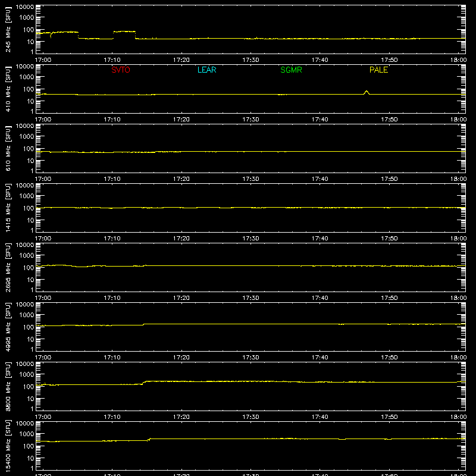The height and width of the screenshot is (476, 476).
Task: Click the 17:40 tick label under the 610 MHz plot
Action: coord(320,179)
